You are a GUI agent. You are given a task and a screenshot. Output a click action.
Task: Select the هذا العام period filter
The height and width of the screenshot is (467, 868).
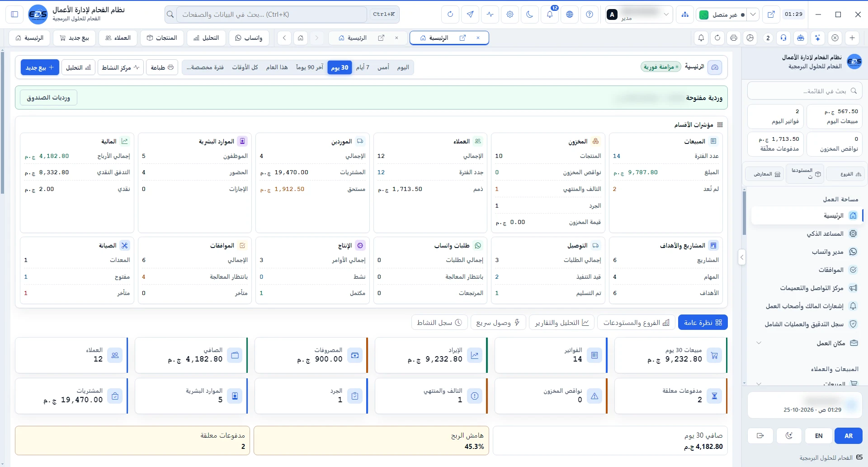pyautogui.click(x=277, y=67)
